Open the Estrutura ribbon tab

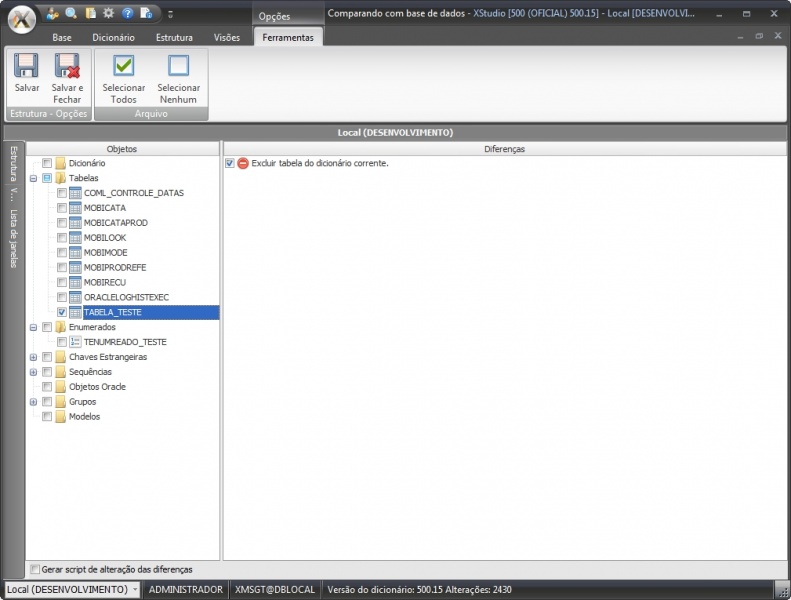[174, 37]
